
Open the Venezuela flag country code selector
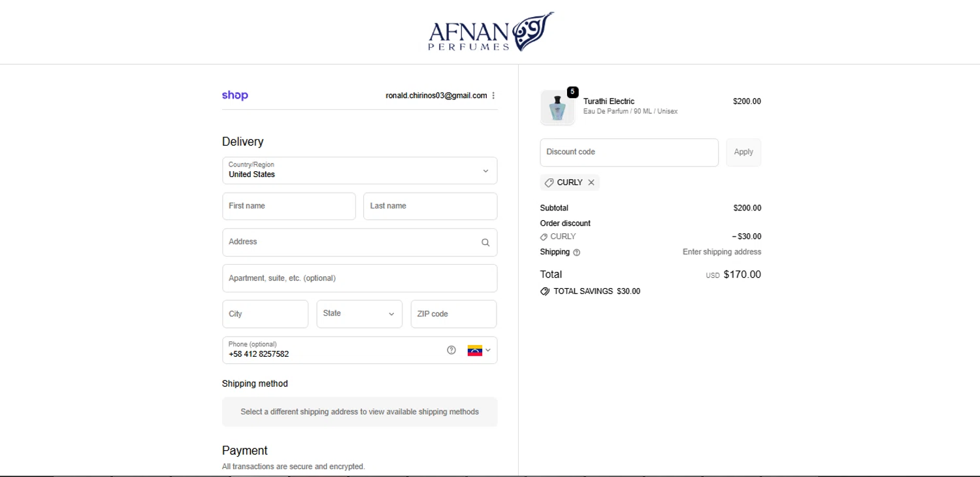479,350
